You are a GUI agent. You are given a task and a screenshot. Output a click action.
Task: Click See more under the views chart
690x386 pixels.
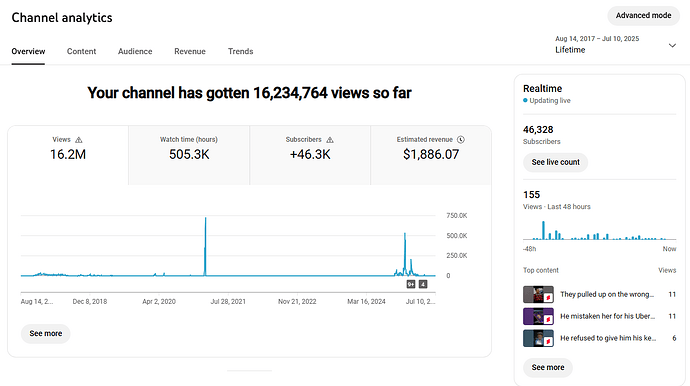point(46,334)
